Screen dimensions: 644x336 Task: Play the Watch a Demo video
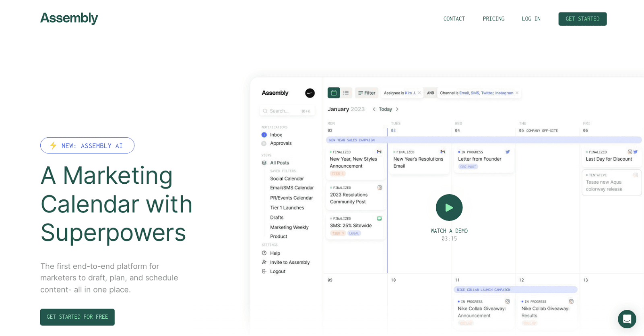coord(449,207)
